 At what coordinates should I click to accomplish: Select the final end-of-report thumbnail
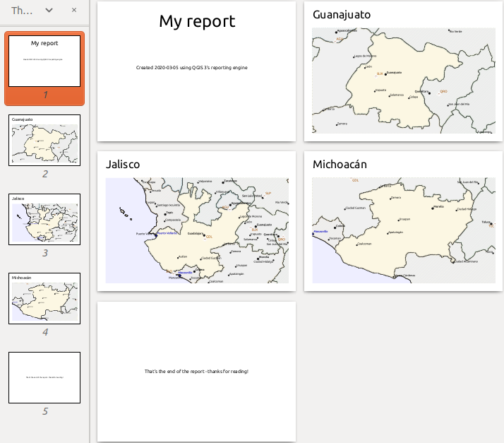coord(44,377)
